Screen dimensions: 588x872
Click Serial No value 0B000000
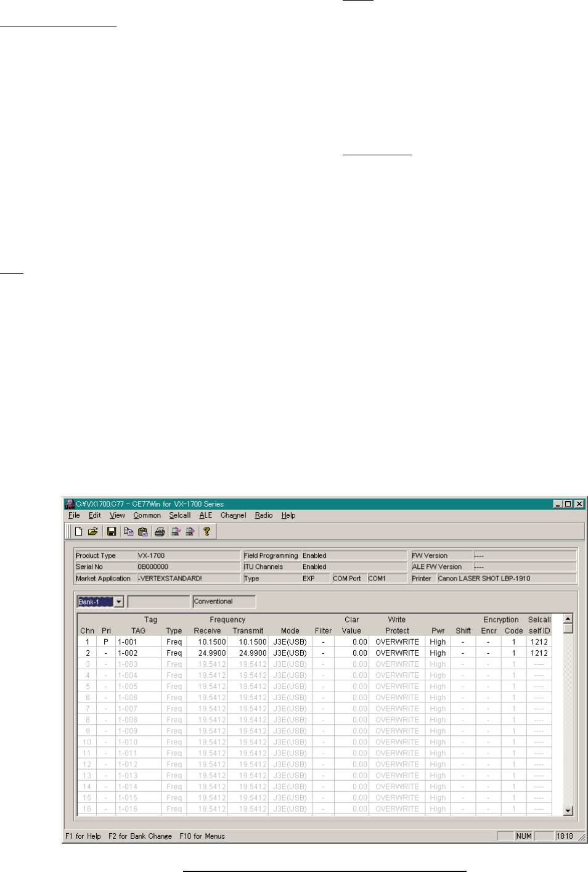188,567
